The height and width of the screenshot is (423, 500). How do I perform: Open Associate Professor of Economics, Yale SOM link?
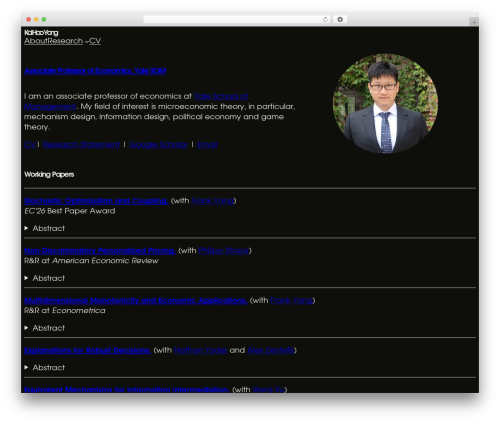pos(95,71)
